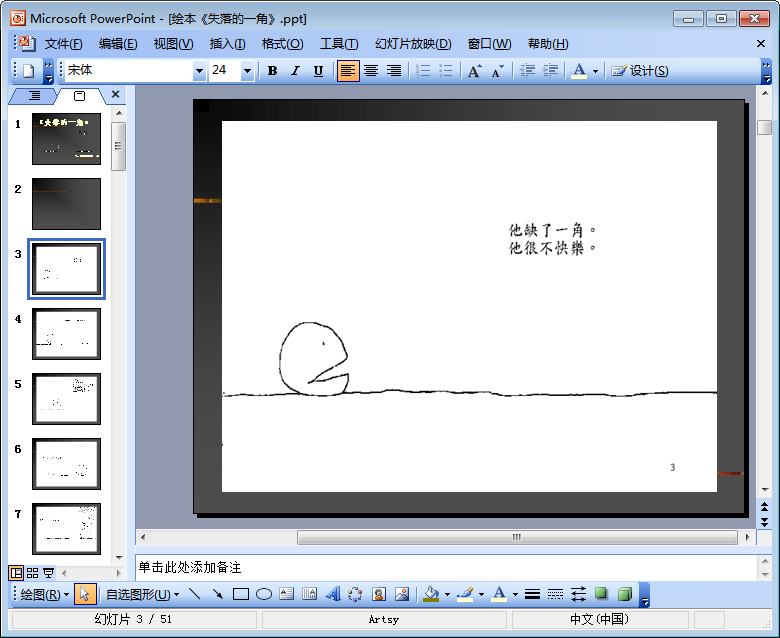Switch to Slide Sorter view icon

coord(32,573)
